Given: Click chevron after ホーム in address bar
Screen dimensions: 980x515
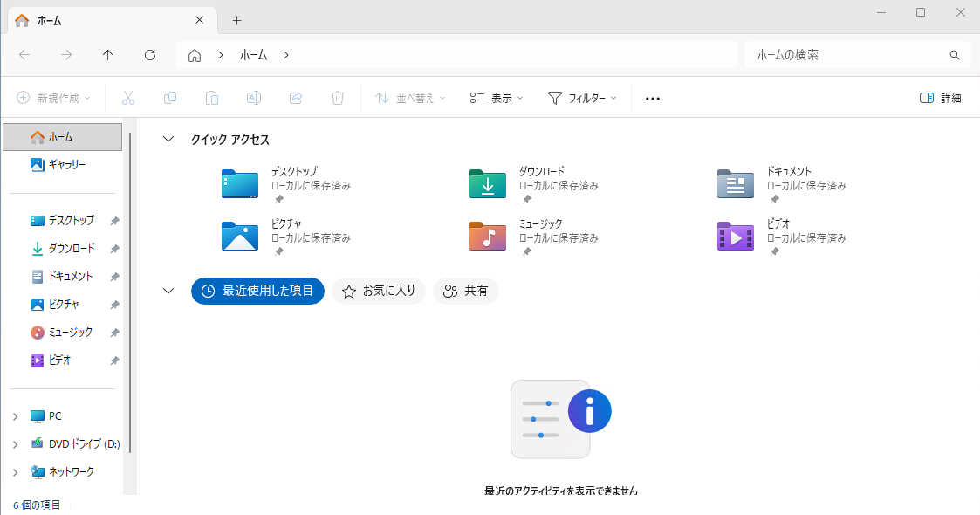Looking at the screenshot, I should (x=286, y=55).
